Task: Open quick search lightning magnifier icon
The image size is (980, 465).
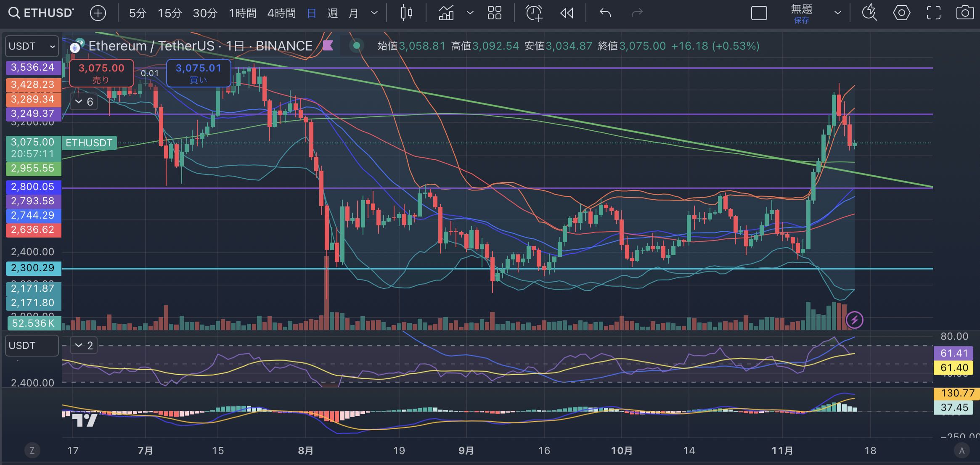Action: point(869,13)
